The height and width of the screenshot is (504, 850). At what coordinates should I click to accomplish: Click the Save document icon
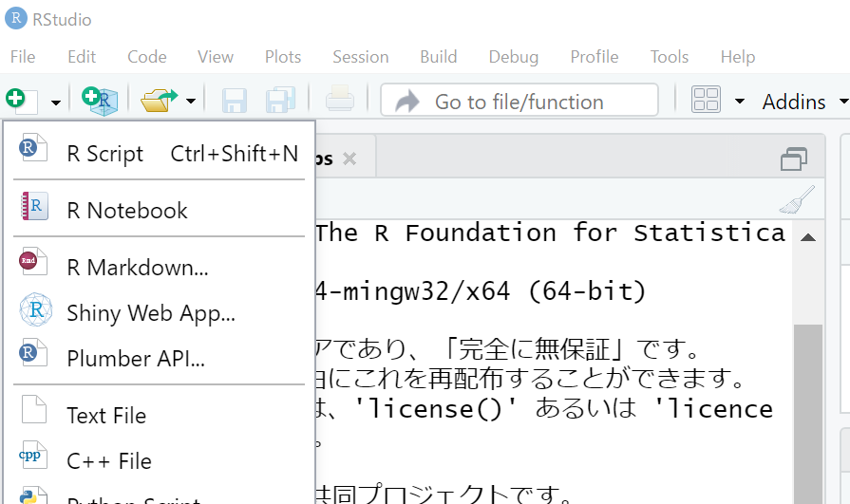(235, 101)
